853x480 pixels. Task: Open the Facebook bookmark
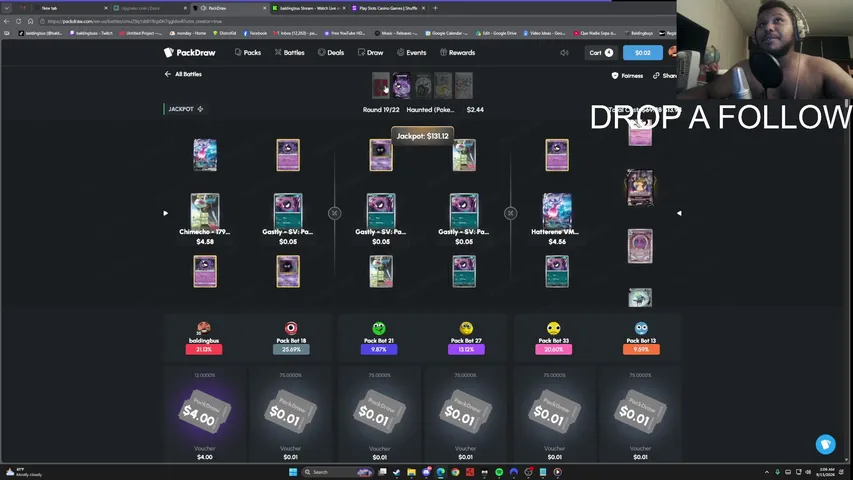tap(255, 33)
